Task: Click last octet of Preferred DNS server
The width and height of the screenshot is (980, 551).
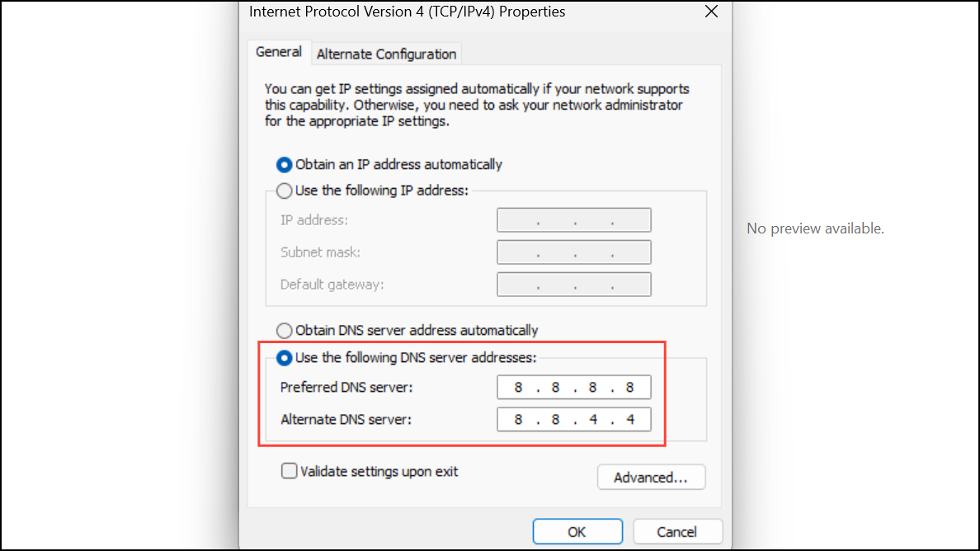Action: tap(630, 388)
